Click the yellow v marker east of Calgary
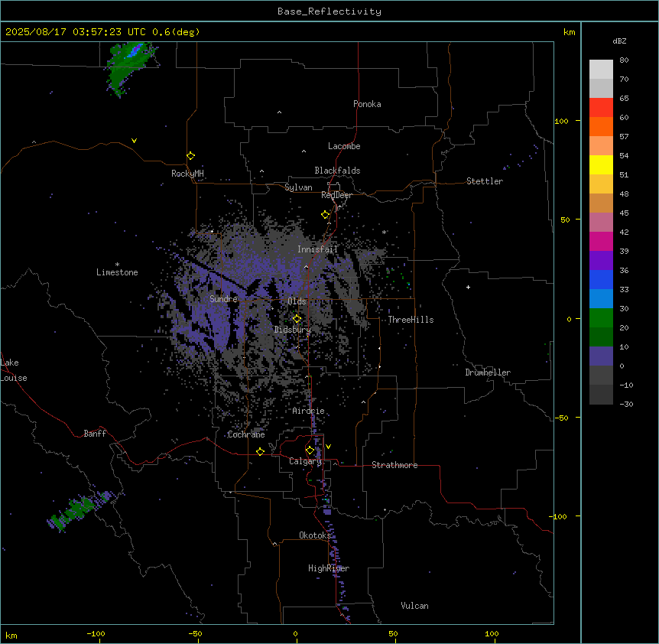This screenshot has width=659, height=644. click(x=328, y=447)
